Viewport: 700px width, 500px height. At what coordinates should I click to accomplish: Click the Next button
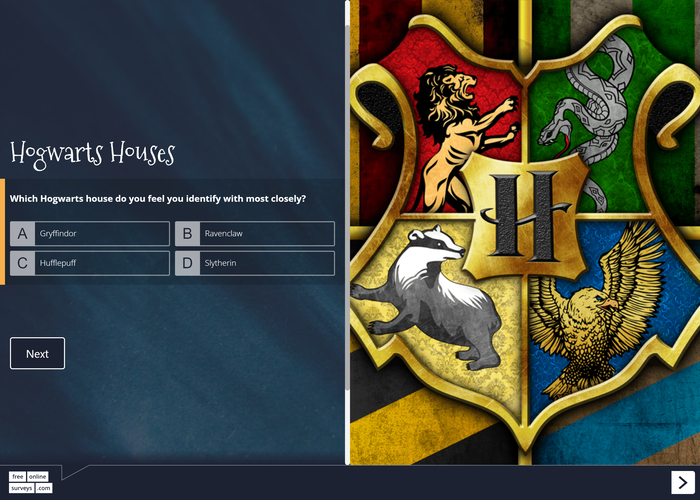tap(38, 353)
